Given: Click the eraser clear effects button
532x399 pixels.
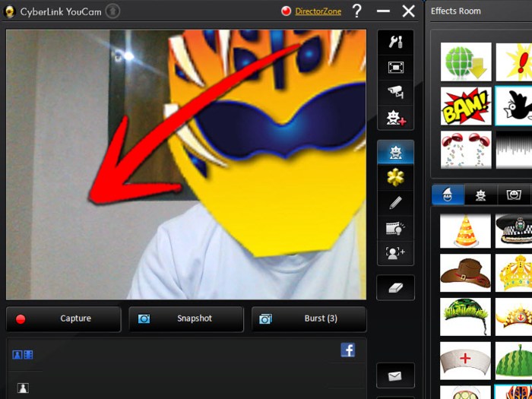Looking at the screenshot, I should (x=395, y=287).
